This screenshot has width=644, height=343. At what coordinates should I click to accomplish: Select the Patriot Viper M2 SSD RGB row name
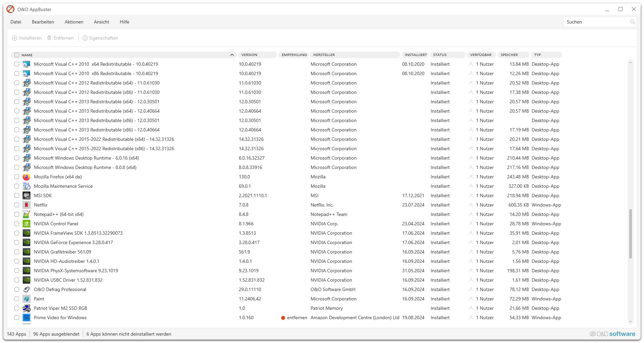pos(60,308)
